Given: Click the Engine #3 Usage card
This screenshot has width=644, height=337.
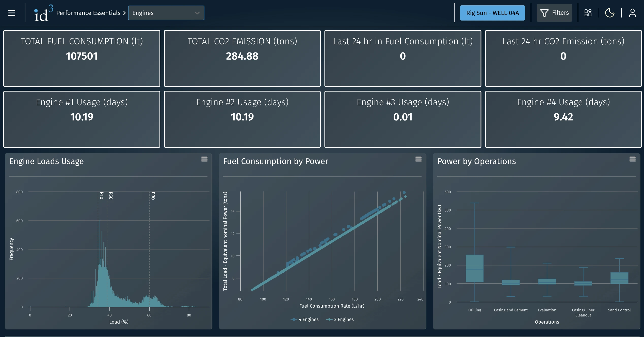Looking at the screenshot, I should [402, 119].
